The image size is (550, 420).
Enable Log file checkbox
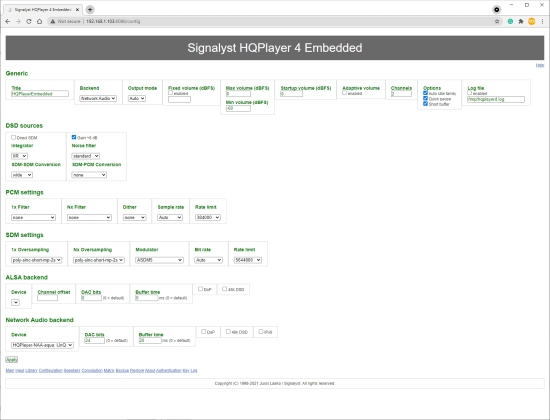click(470, 93)
